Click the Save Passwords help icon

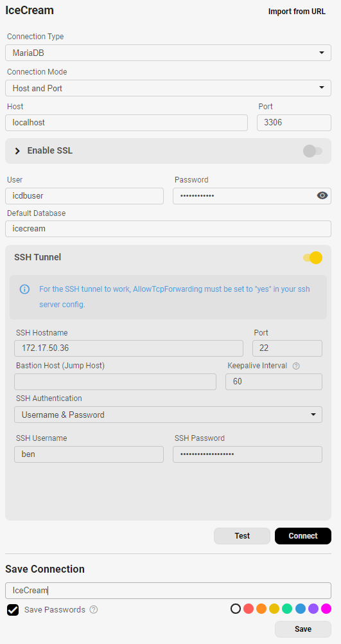94,609
